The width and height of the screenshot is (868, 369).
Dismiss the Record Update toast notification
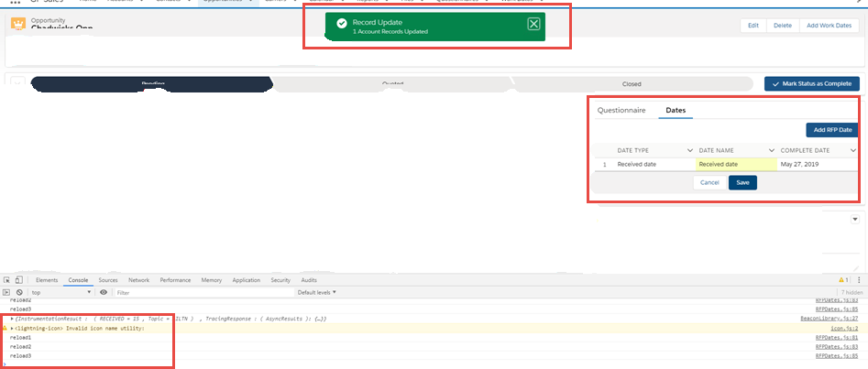click(x=533, y=24)
